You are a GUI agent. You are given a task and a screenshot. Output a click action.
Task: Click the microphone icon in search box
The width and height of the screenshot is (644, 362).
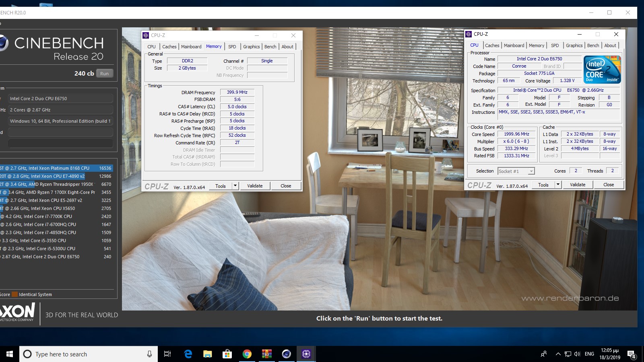click(x=149, y=354)
